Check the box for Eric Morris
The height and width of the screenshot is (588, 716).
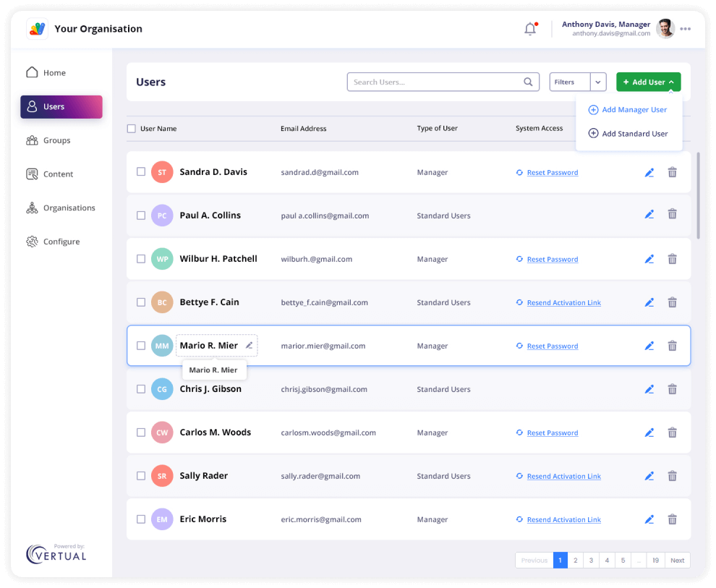click(x=141, y=519)
